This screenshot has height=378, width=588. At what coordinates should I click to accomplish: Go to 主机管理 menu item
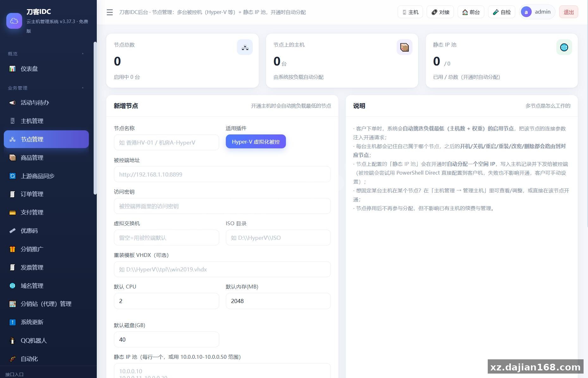coord(46,121)
